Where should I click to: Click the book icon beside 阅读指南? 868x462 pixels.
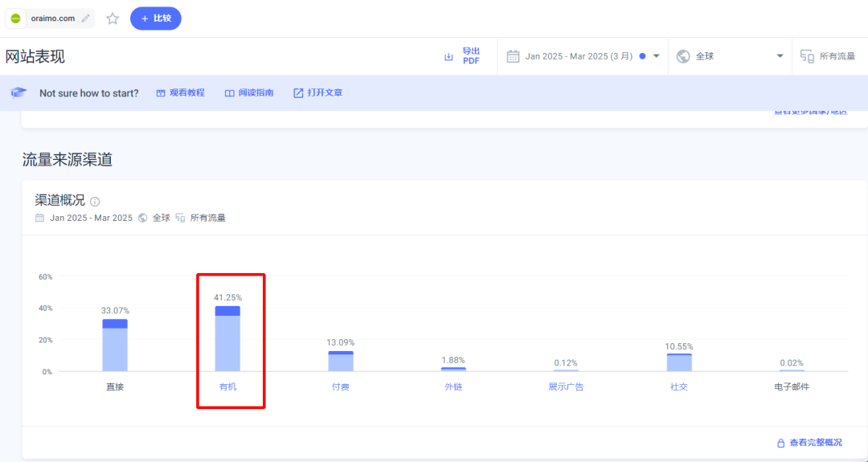[229, 93]
